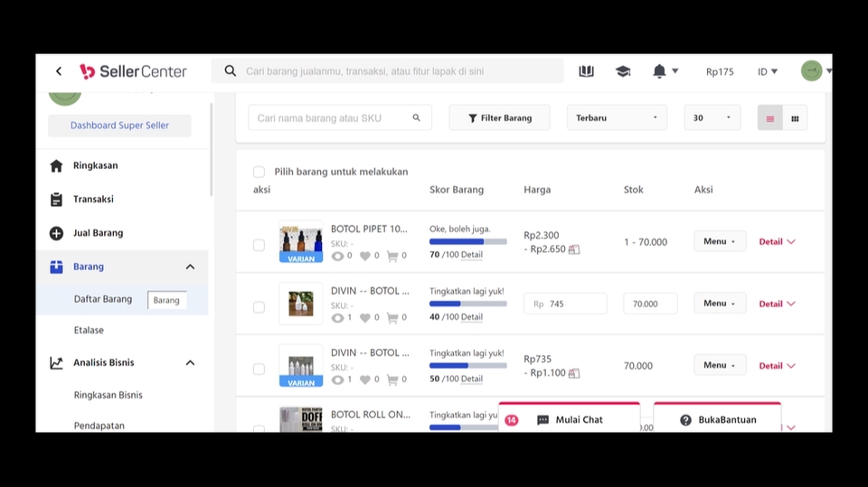Open Menu dropdown for Rp735 product row
Image resolution: width=868 pixels, height=487 pixels.
point(720,365)
